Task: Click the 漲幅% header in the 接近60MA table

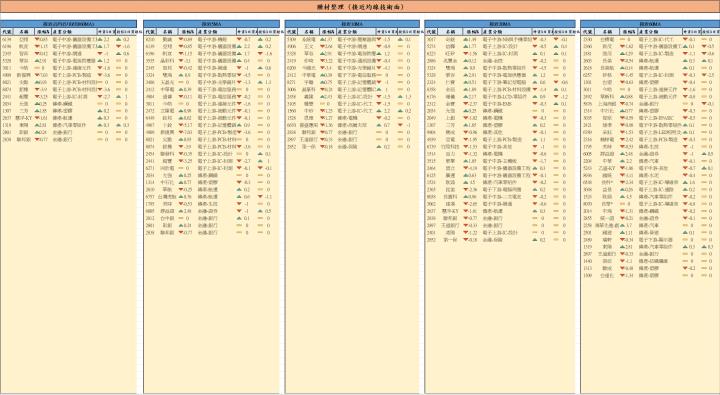Action: click(629, 32)
